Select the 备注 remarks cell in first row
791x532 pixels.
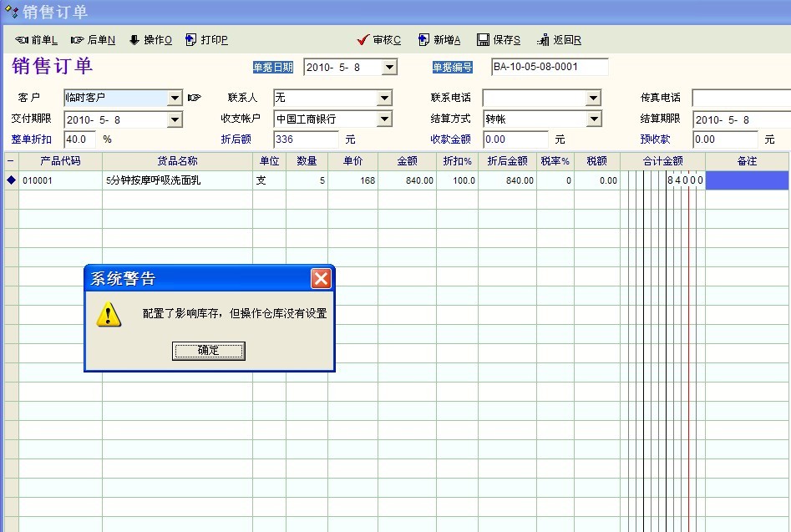click(747, 180)
